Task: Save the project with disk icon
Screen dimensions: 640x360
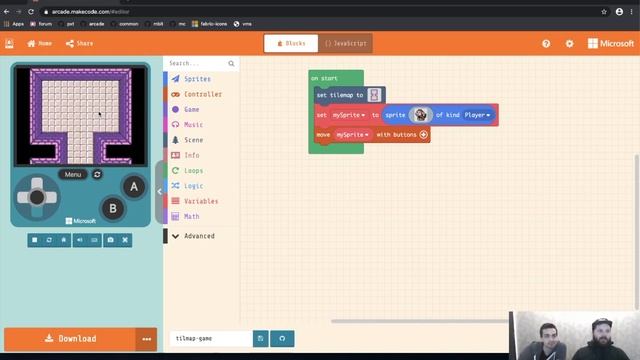Action: click(260, 338)
